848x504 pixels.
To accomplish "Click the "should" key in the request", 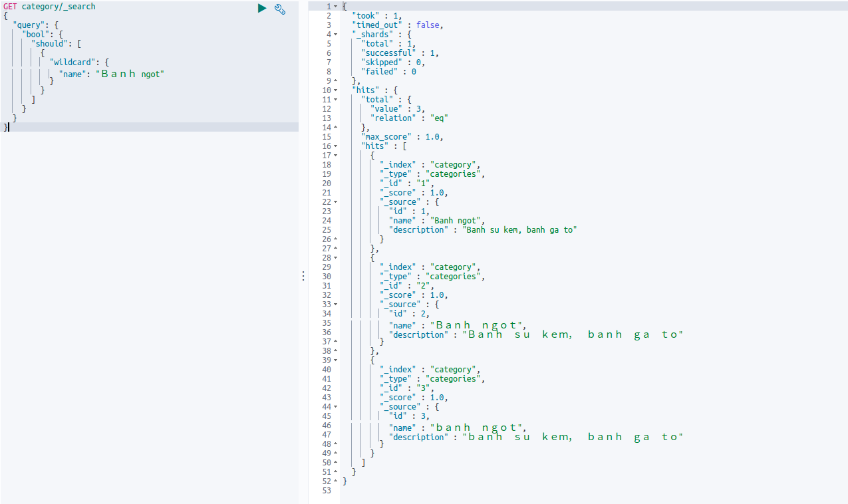I will pyautogui.click(x=50, y=44).
